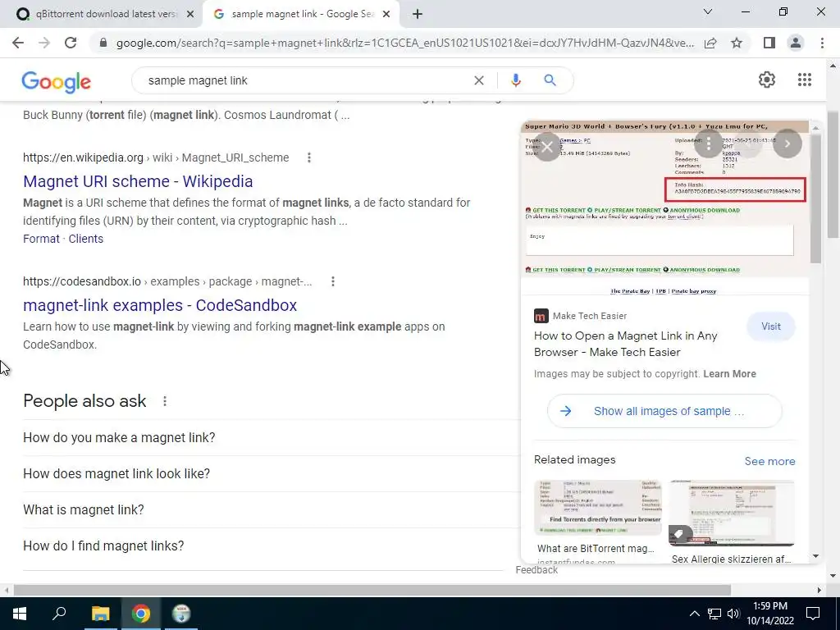Go back with the browser back arrow
Screen dimensions: 840x630
(x=18, y=43)
